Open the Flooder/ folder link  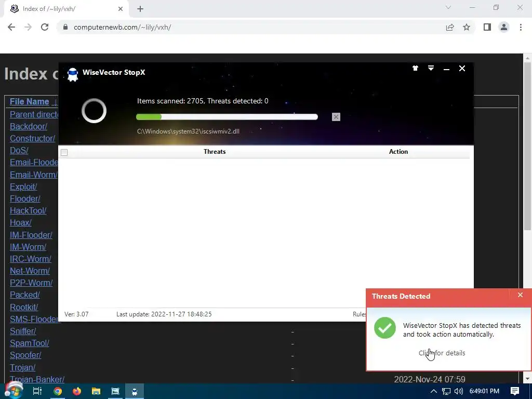(25, 198)
